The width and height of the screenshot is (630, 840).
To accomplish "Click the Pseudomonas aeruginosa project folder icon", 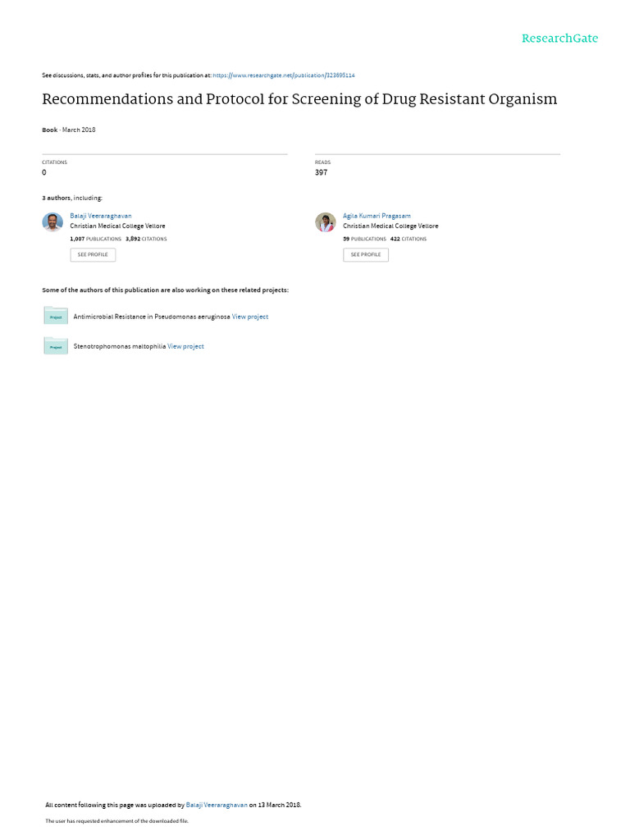I will click(56, 316).
